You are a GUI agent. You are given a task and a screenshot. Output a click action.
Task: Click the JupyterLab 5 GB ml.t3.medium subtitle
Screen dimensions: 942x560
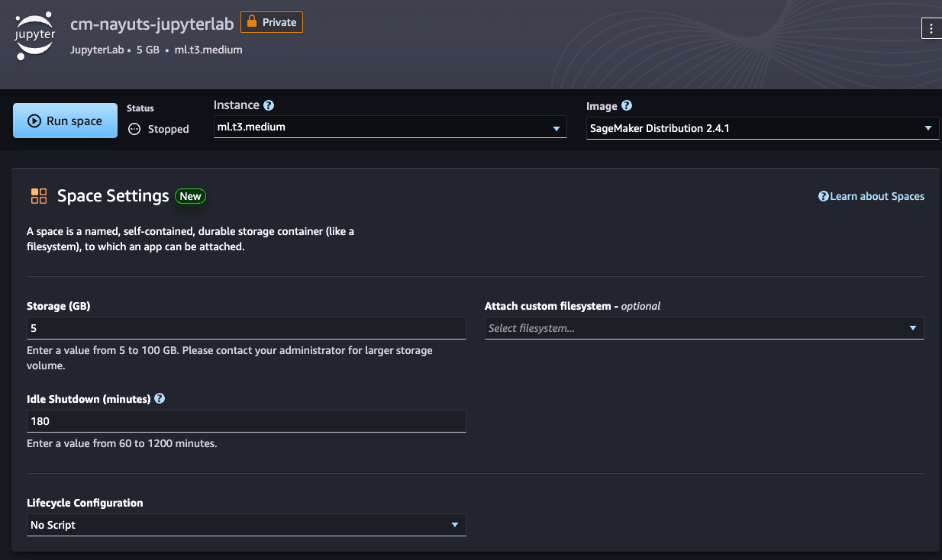[156, 50]
